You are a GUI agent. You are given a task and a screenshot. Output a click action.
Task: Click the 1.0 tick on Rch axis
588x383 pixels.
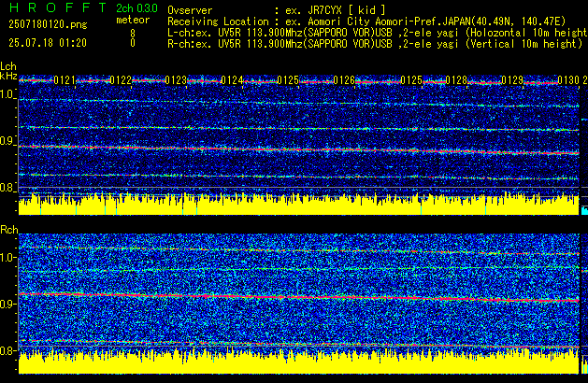click(x=7, y=258)
